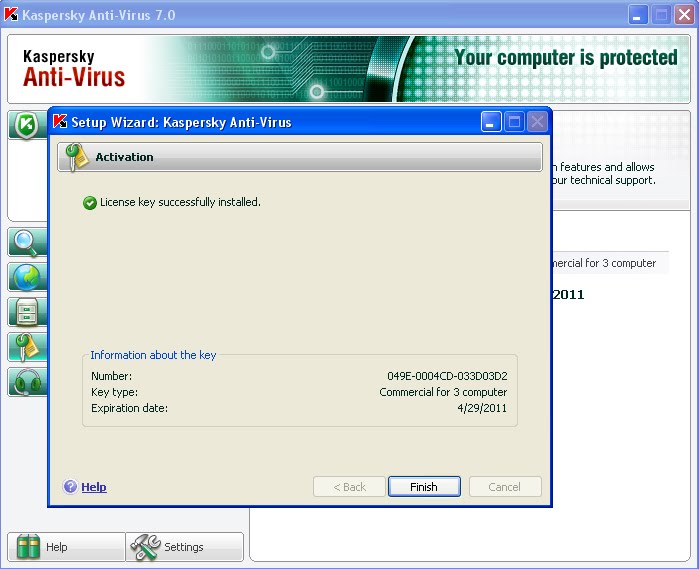Click the 'Information about the key' group label

click(153, 355)
